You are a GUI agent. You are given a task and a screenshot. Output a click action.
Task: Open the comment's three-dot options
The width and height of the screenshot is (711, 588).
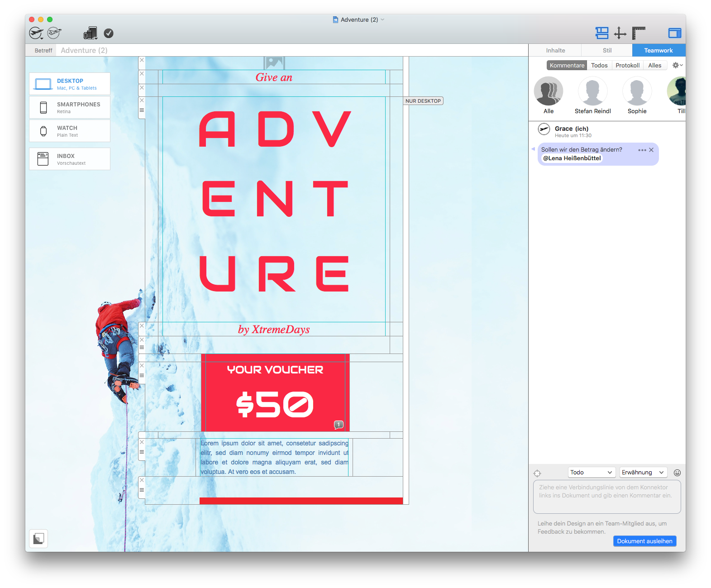(642, 150)
